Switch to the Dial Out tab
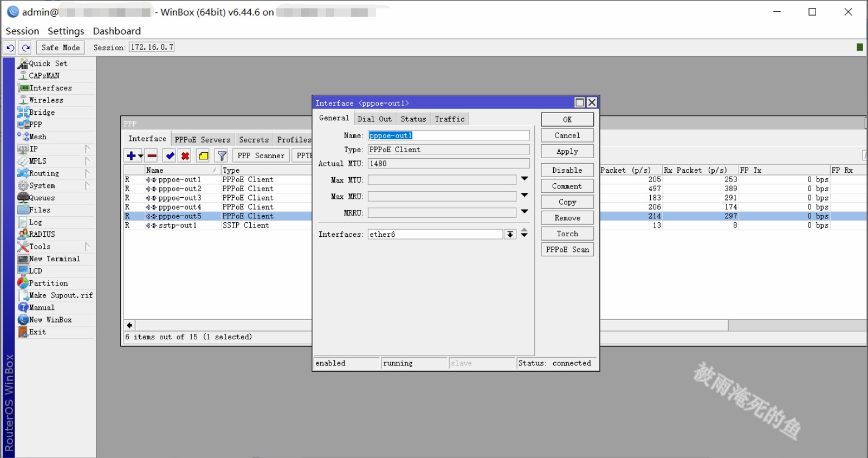 pos(374,119)
